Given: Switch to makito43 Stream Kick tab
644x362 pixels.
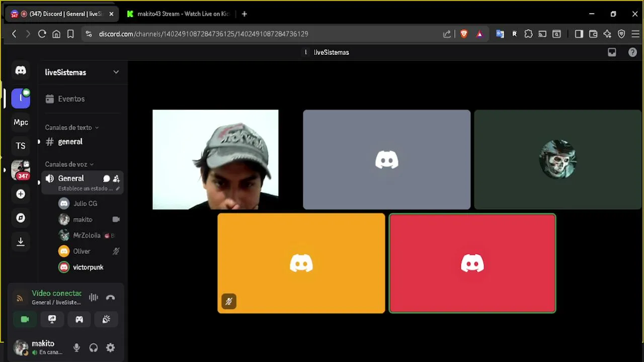Looking at the screenshot, I should pos(178,14).
